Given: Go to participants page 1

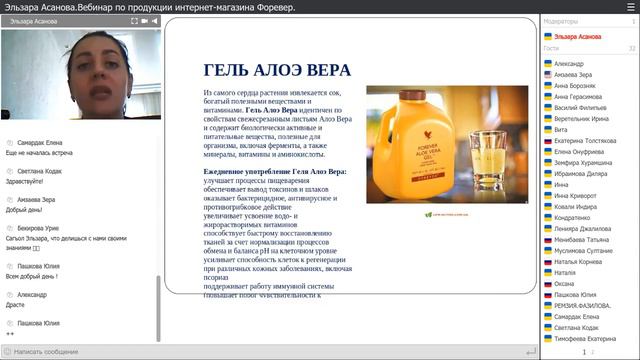Looking at the screenshot, I should [x=584, y=351].
